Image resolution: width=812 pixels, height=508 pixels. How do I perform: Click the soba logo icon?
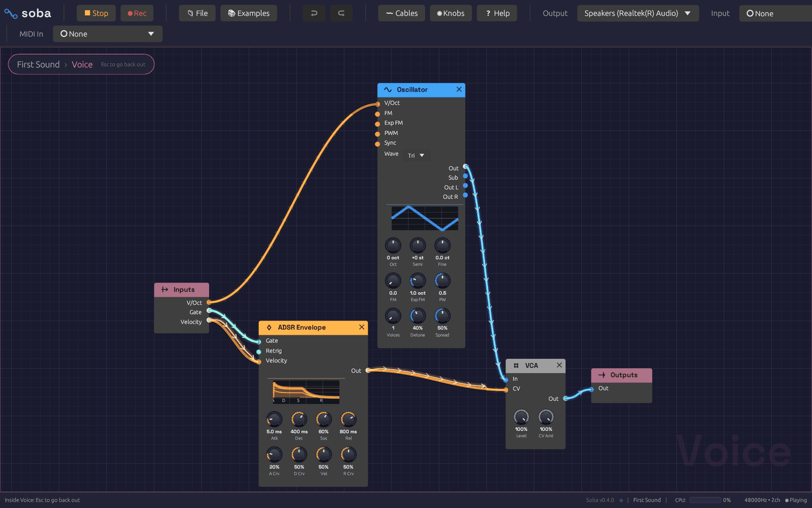(11, 14)
